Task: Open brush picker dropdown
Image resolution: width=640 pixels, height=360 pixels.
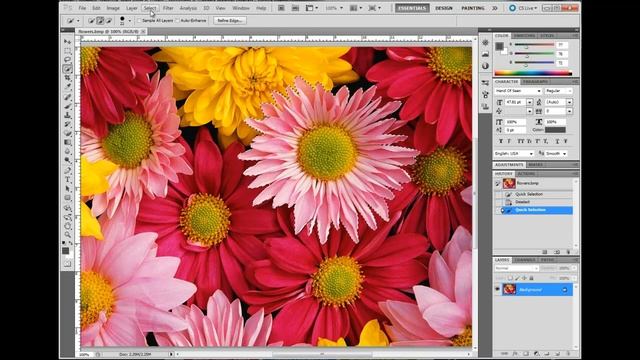Action: coord(130,21)
